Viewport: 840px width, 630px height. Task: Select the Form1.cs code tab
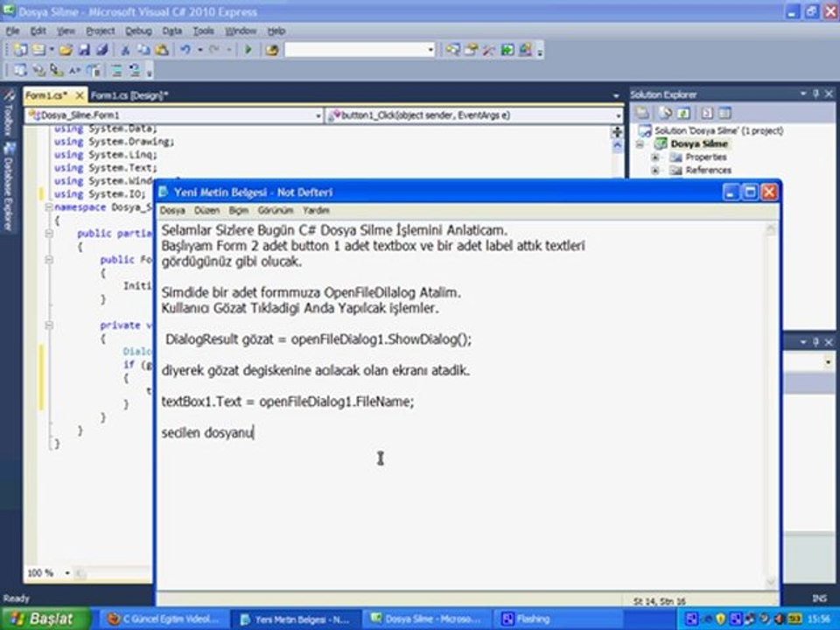click(x=46, y=95)
